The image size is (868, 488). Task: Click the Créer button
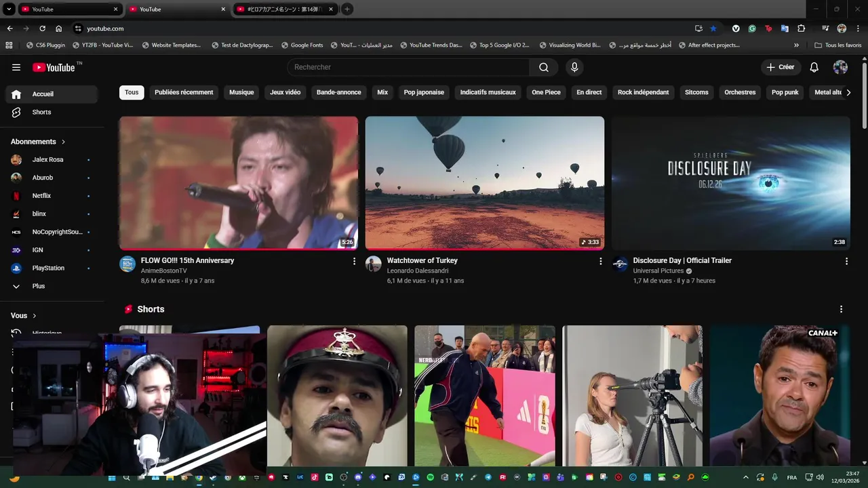(x=781, y=67)
